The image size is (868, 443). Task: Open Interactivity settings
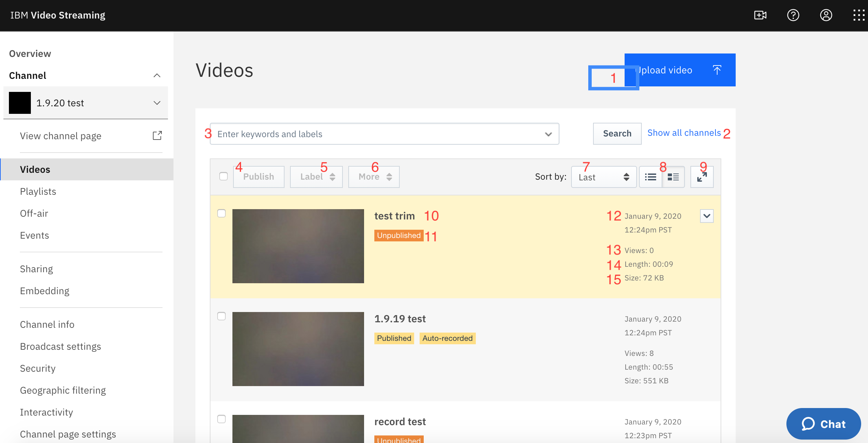point(46,412)
